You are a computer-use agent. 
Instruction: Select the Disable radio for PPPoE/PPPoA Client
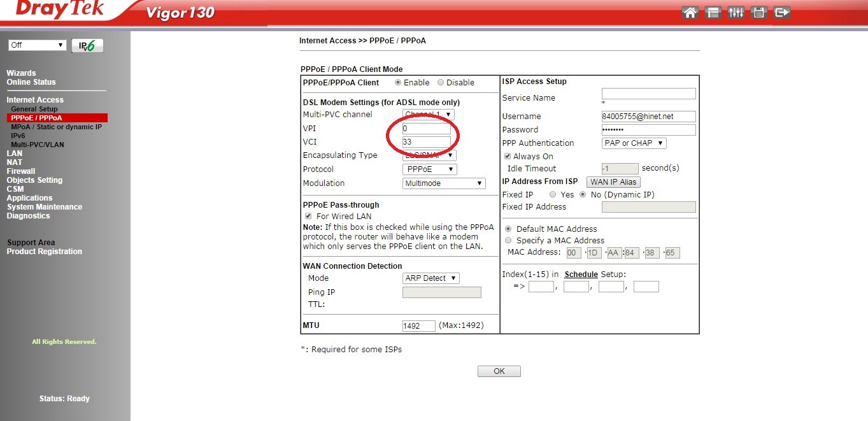point(441,82)
